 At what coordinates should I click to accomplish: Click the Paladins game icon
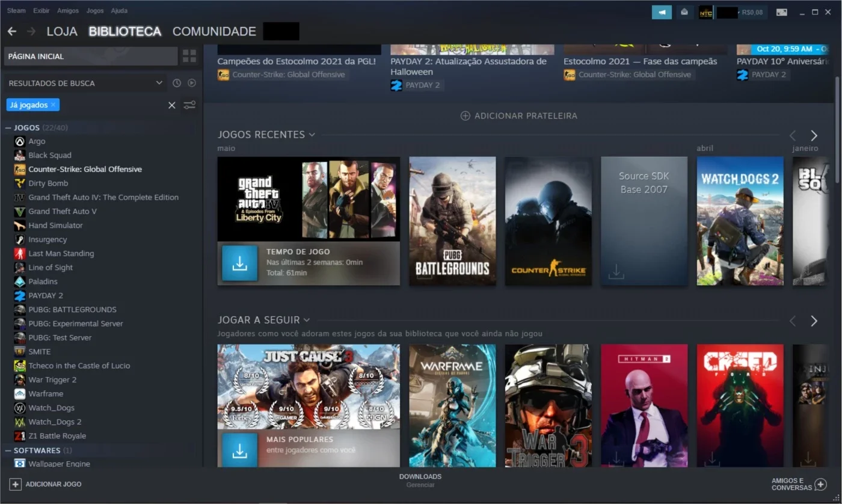click(20, 281)
